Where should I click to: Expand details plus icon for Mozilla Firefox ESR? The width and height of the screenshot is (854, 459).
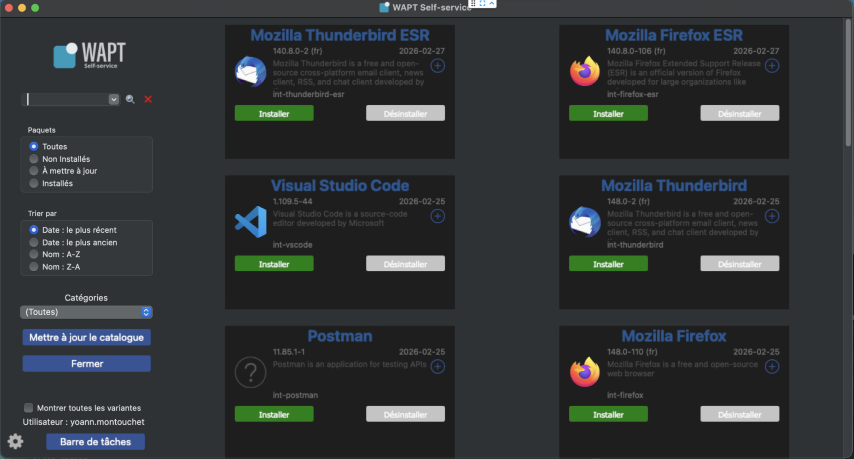click(772, 66)
